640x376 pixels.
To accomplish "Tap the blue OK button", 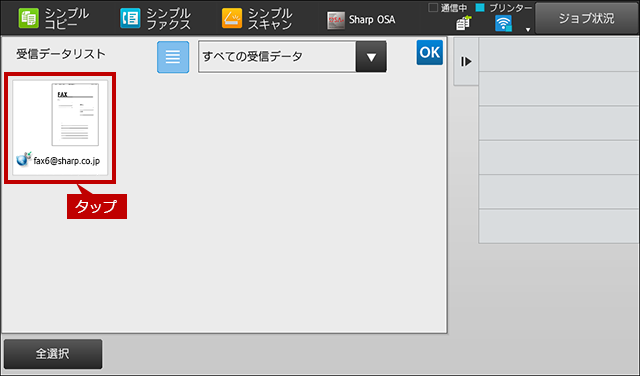I will click(x=429, y=52).
